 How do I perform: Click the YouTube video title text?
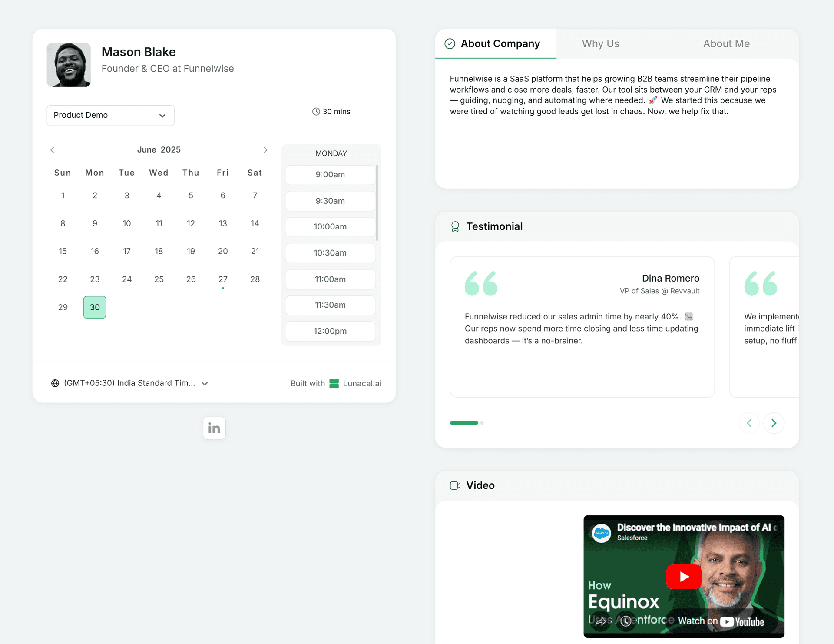click(697, 528)
